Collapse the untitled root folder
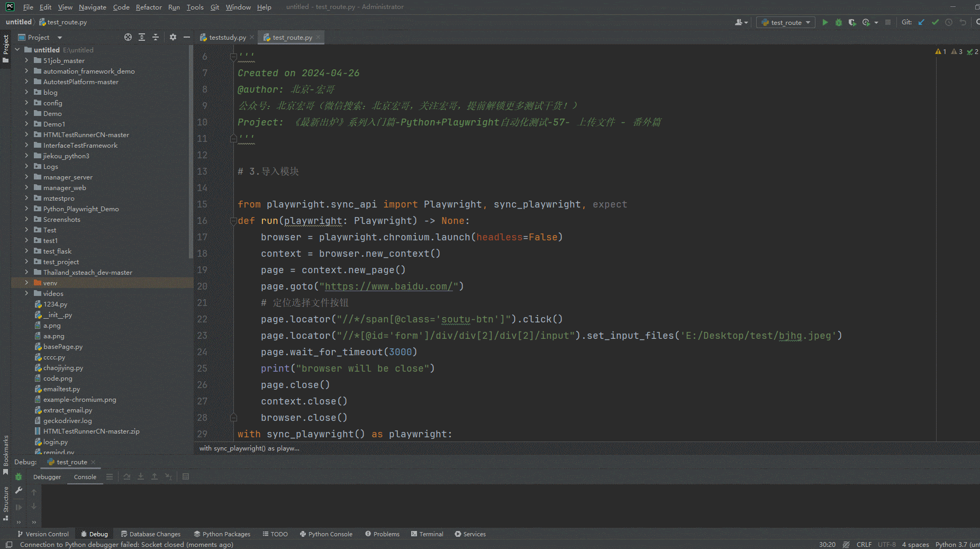The width and height of the screenshot is (980, 549). [x=17, y=50]
